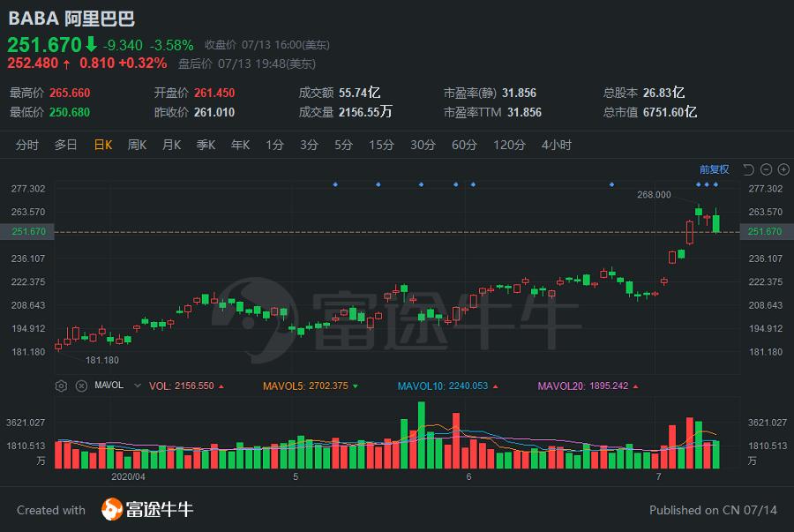The height and width of the screenshot is (532, 794).
Task: Switch to the 多日 tab
Action: [x=66, y=146]
